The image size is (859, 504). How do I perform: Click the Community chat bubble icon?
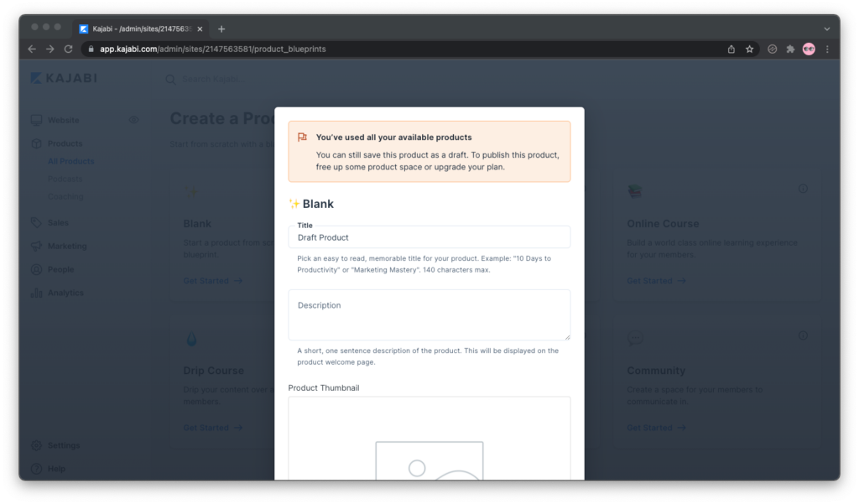pos(635,339)
